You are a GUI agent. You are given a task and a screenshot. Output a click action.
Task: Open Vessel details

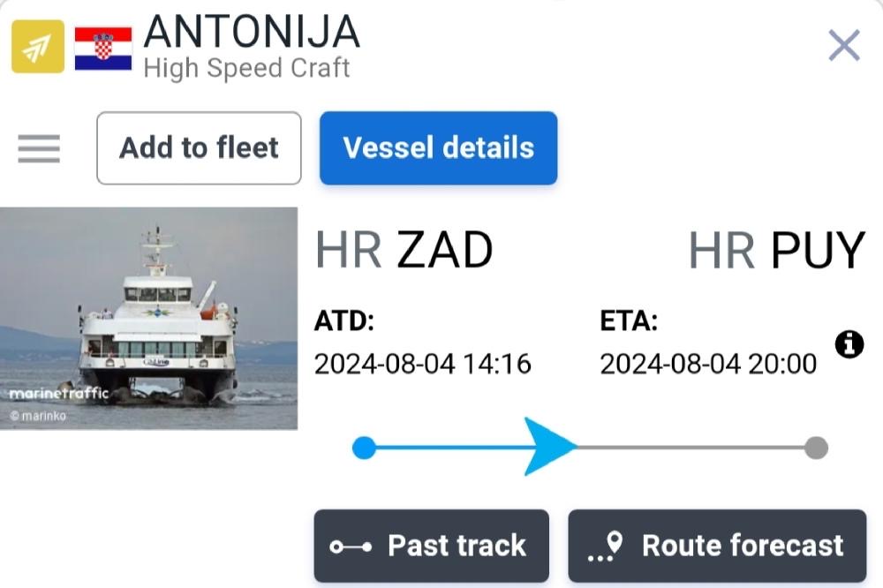pos(438,148)
